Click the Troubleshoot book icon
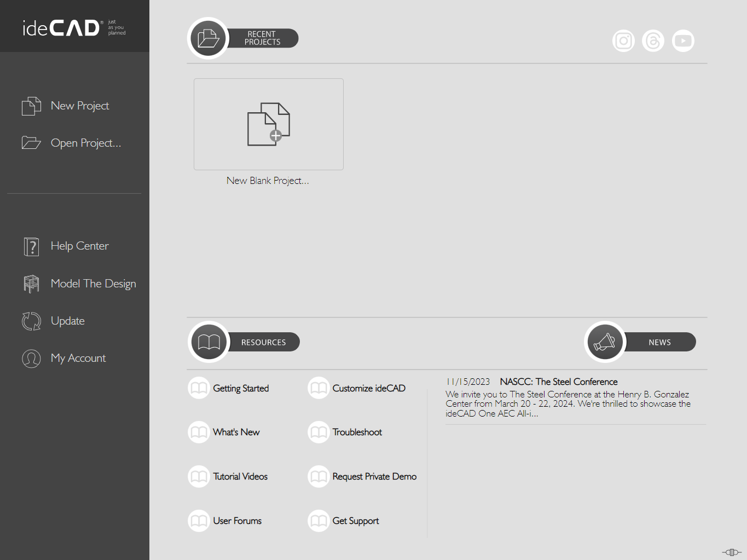The image size is (747, 560). (x=319, y=432)
